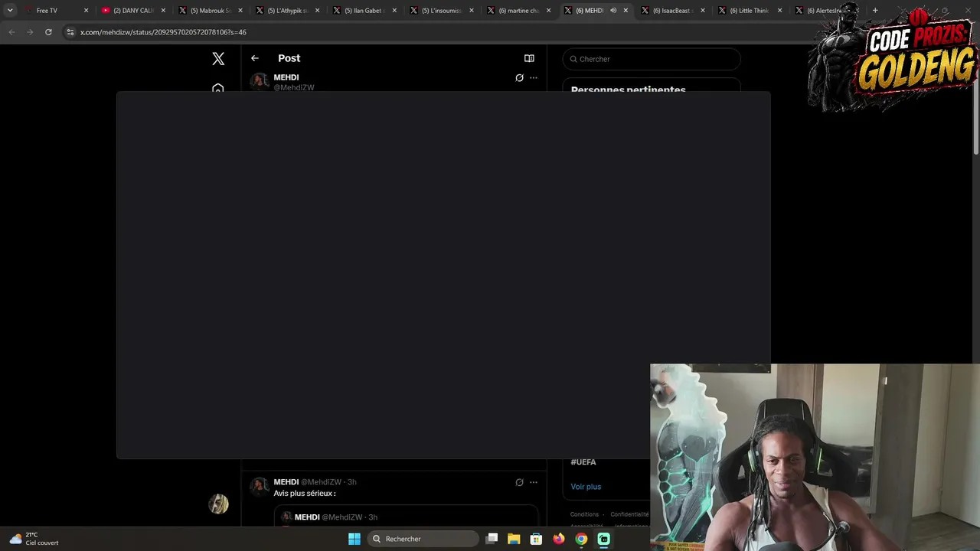Open Task View on the taskbar

pos(492,539)
